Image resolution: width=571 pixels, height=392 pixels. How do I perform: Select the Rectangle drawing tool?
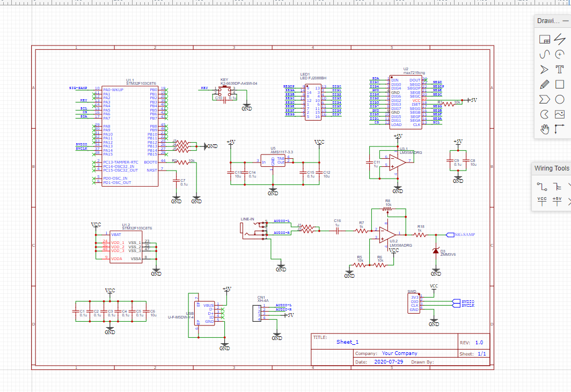coord(560,84)
